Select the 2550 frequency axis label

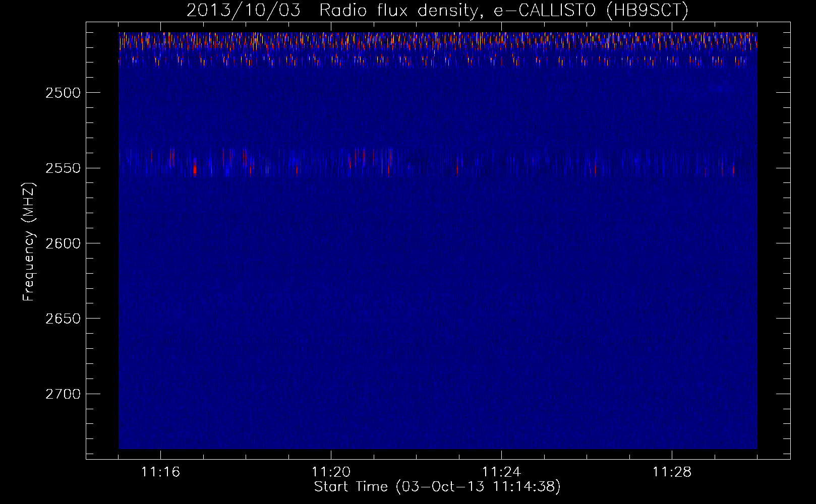pos(63,168)
